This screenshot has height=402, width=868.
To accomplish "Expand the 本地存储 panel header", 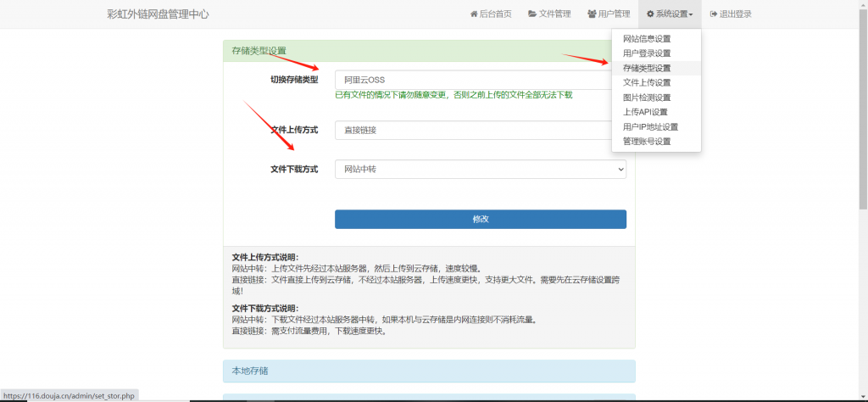I will (429, 371).
